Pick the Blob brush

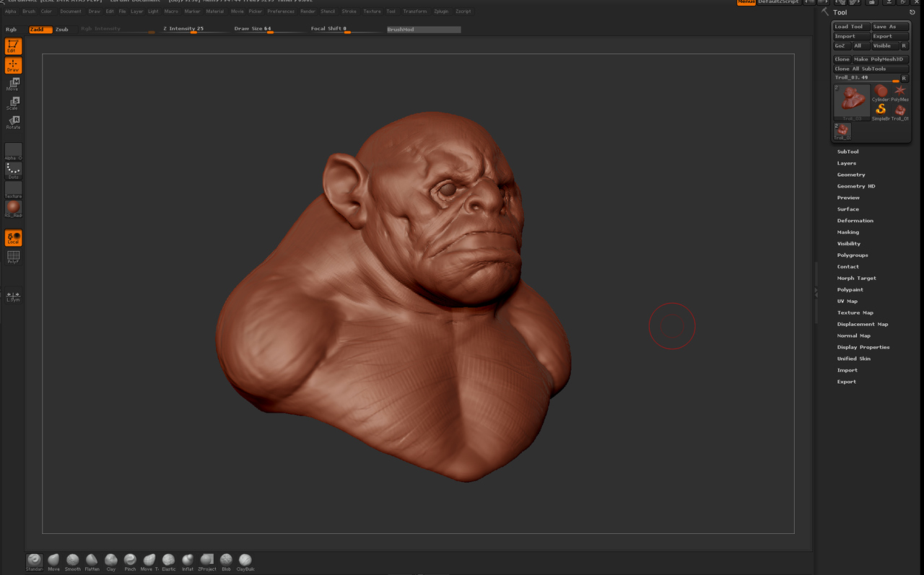coord(226,561)
